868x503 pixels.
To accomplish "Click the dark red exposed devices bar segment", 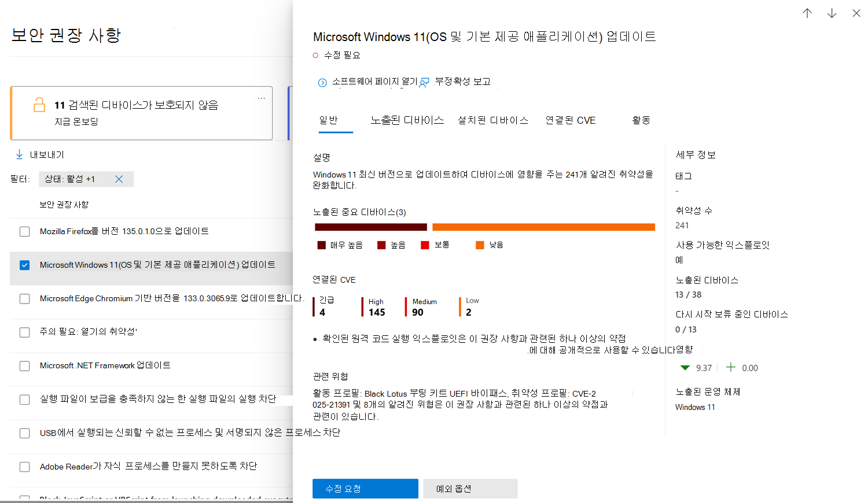I will point(371,227).
